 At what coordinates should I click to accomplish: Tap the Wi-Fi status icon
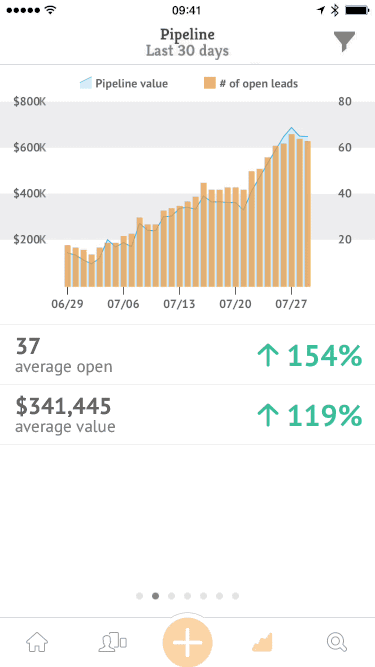(51, 10)
